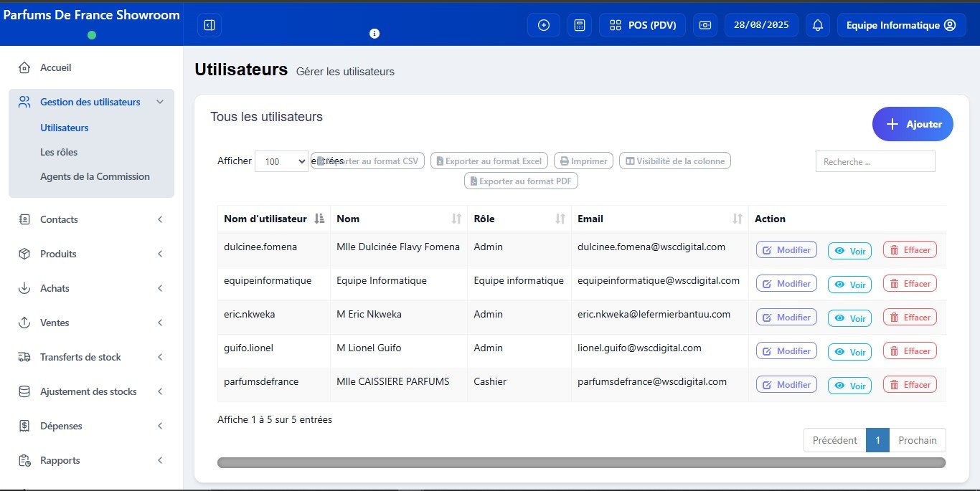Open the Visibilité de la colonne toggle
This screenshot has height=491, width=980.
click(674, 161)
